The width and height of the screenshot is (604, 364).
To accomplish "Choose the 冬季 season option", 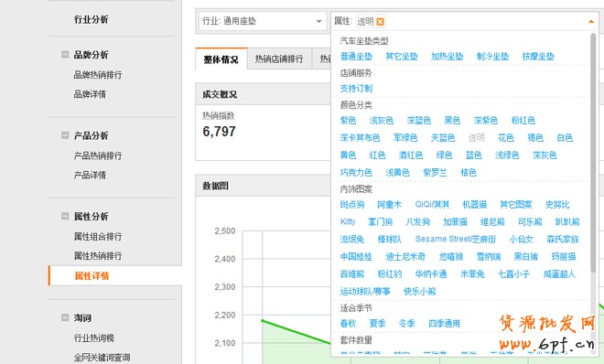I will coord(406,323).
